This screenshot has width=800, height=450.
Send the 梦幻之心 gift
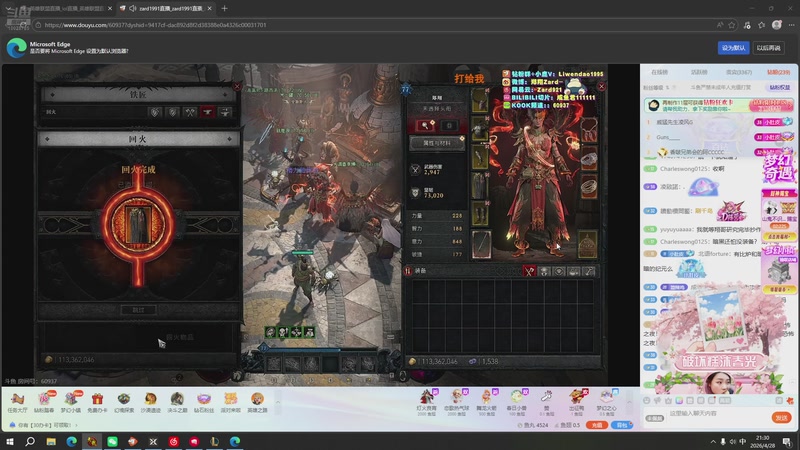[x=607, y=402]
